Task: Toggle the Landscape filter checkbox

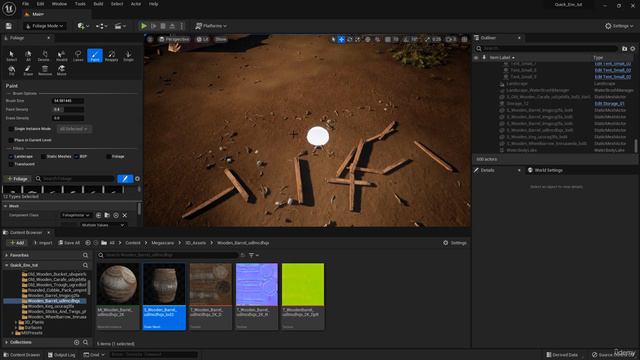Action: click(x=11, y=156)
